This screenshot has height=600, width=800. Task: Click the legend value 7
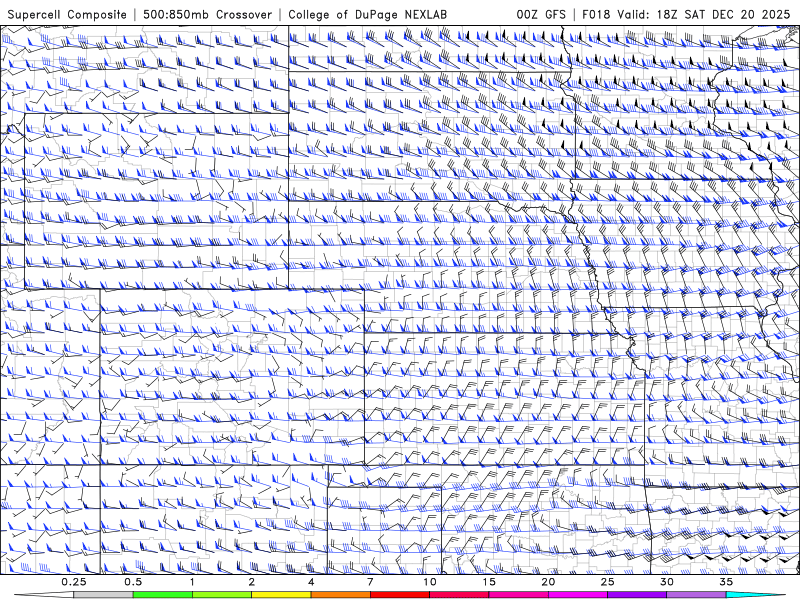click(x=370, y=582)
